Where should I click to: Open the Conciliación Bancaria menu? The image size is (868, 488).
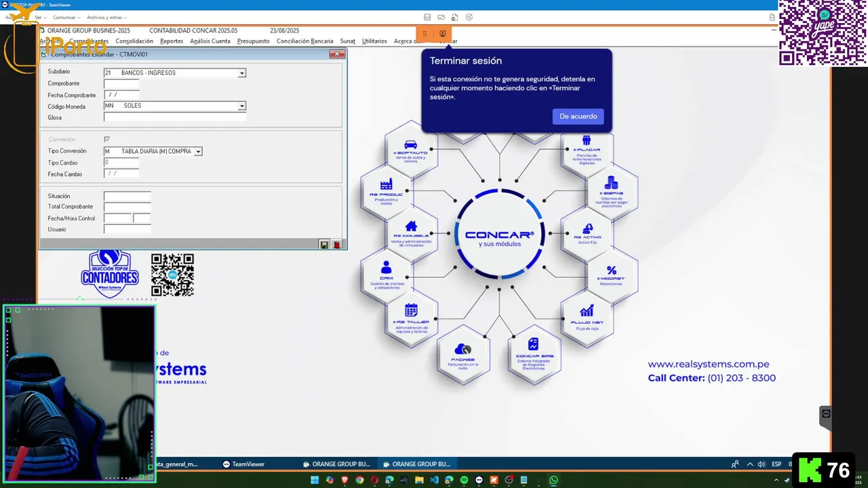coord(305,41)
